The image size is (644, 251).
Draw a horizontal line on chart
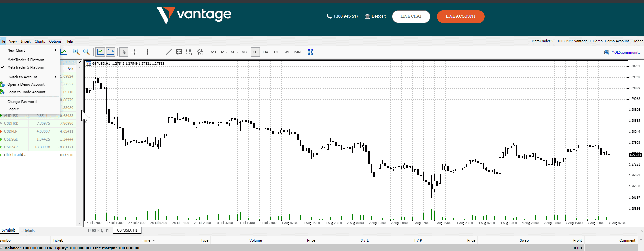pos(158,52)
